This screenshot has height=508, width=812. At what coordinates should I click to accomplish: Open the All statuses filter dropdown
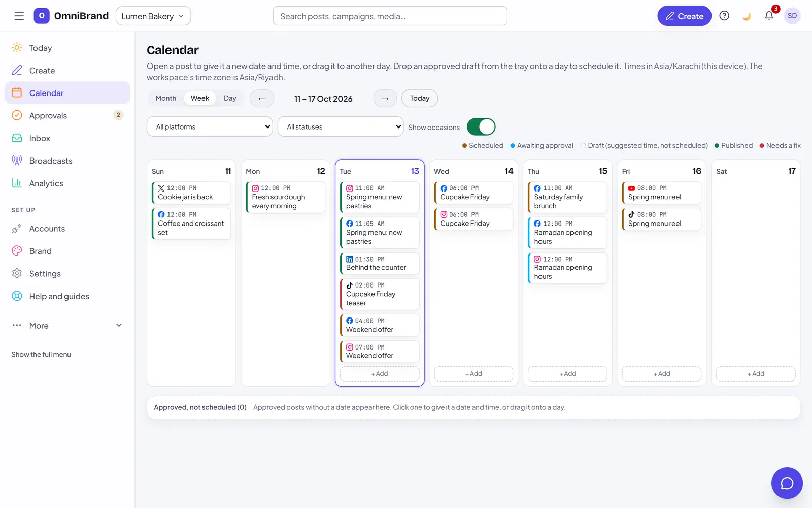[341, 126]
